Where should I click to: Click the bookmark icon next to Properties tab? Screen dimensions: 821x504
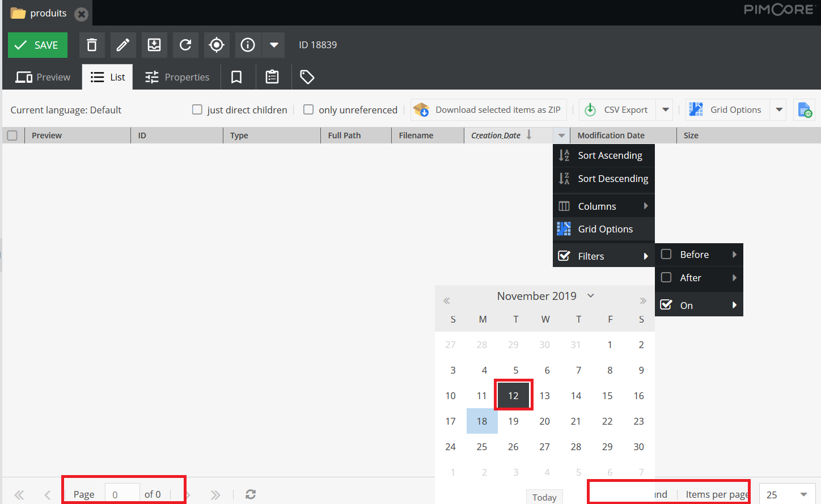point(236,77)
